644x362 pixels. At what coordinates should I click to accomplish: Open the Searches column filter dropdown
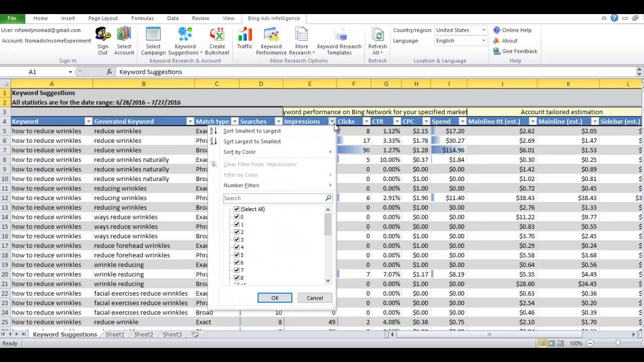(x=278, y=121)
